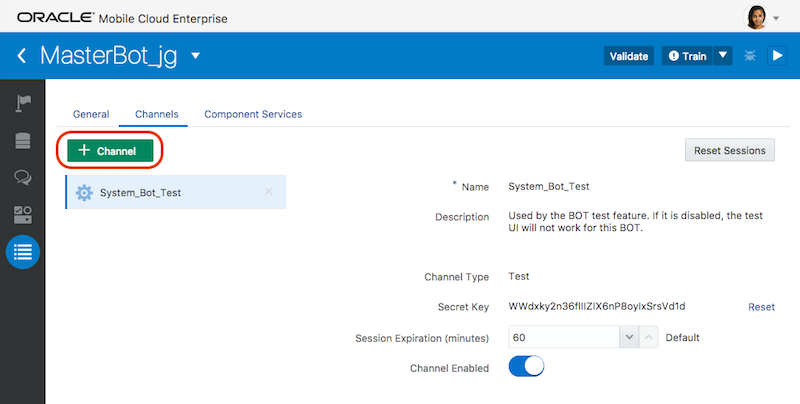Toggle the Channel Enabled switch
Screen dimensions: 800x404
[x=526, y=367]
